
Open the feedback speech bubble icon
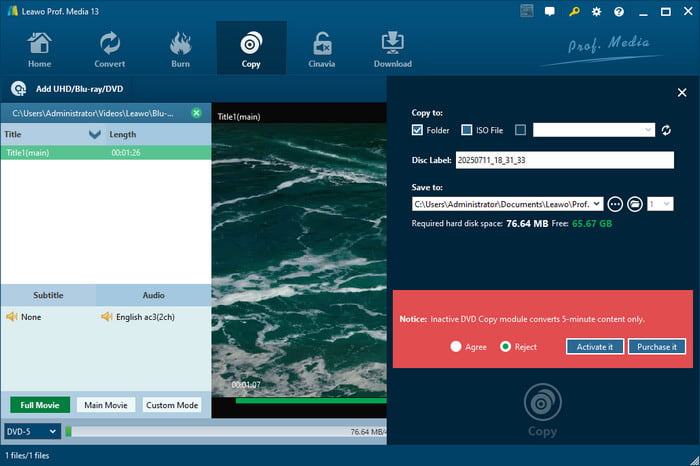[x=550, y=11]
